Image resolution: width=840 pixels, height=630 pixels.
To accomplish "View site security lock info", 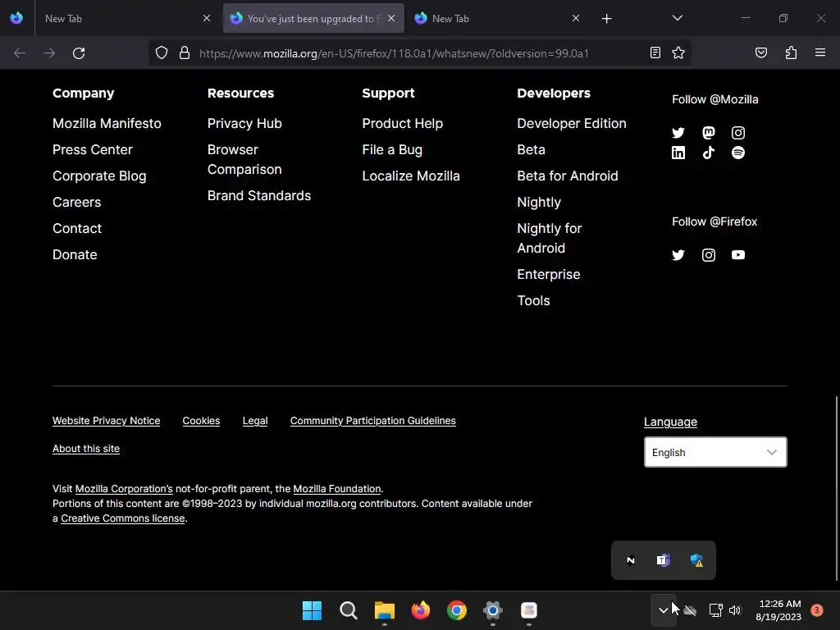I will pos(185,53).
